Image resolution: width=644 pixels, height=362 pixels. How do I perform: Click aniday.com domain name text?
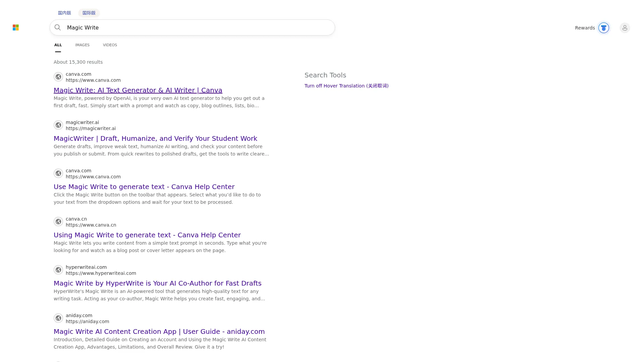(x=79, y=315)
